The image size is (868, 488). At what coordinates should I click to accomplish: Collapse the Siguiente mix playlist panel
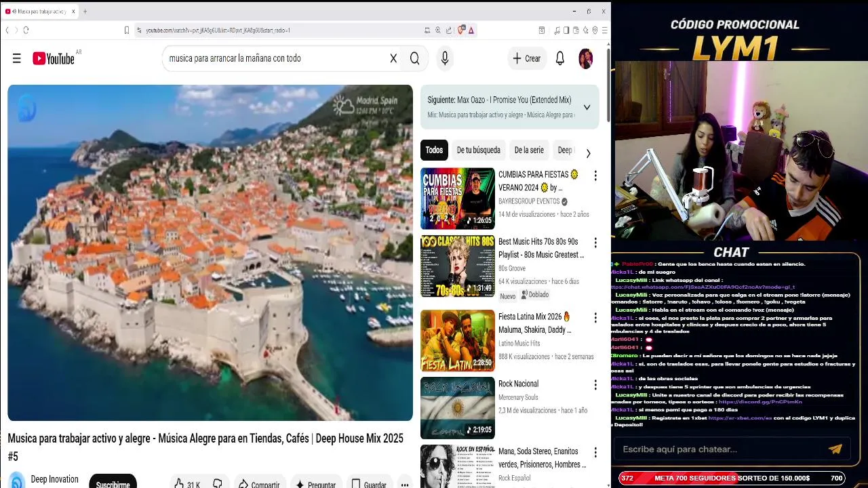point(587,107)
